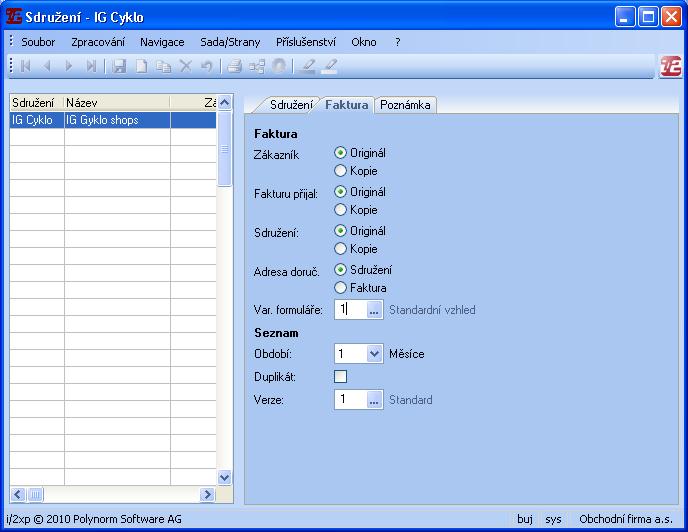Open the Okno menu
The height and width of the screenshot is (532, 688).
[x=364, y=42]
